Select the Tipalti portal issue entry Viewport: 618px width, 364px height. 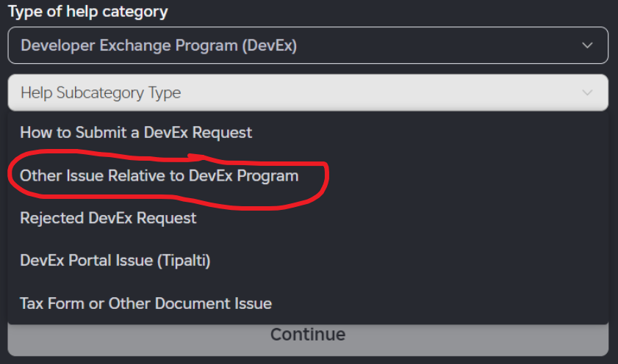[x=115, y=261]
